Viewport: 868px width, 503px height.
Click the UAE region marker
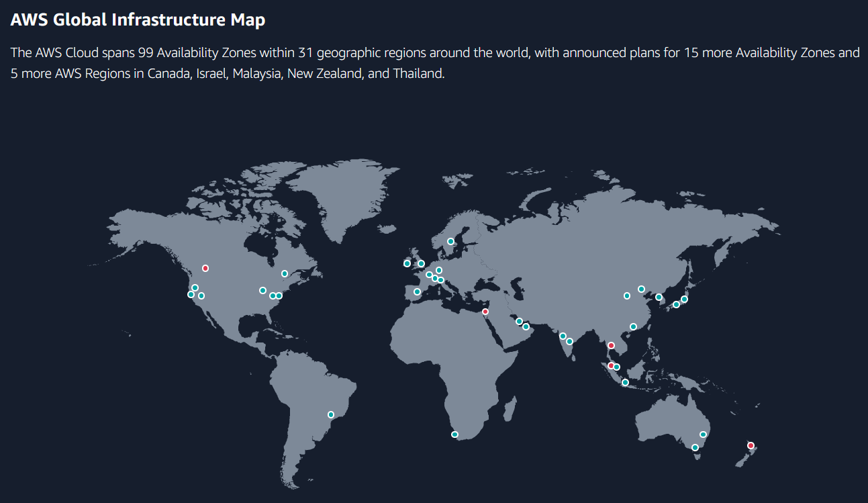[526, 327]
